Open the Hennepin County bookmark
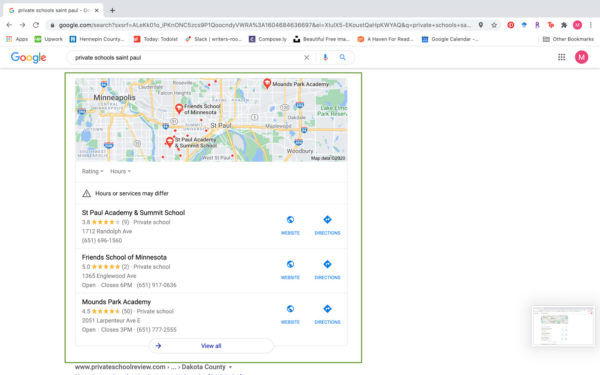 pos(97,39)
